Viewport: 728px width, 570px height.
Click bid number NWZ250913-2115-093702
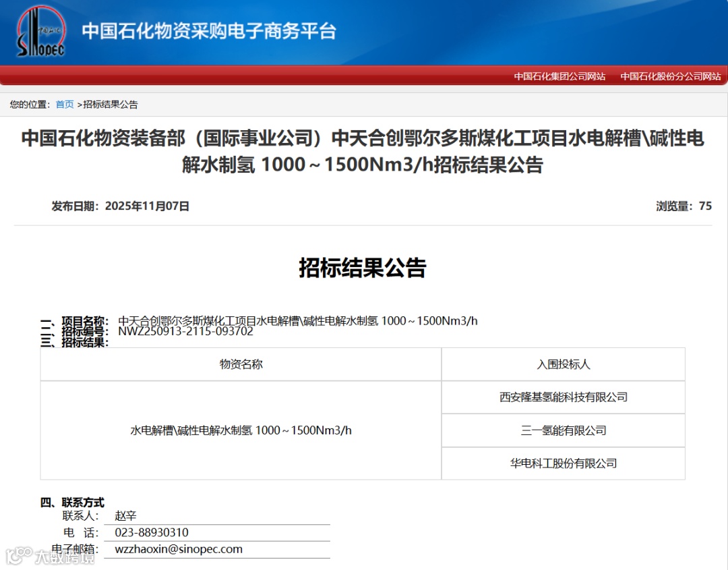click(x=186, y=331)
